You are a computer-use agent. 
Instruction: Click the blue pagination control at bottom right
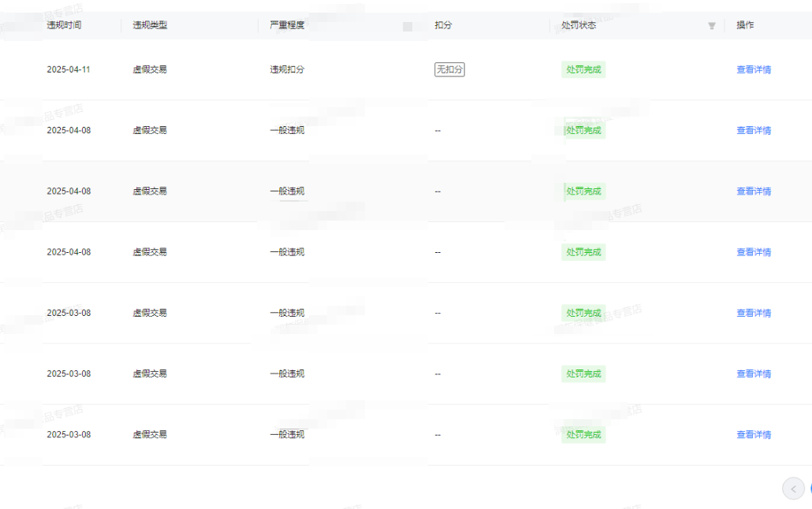coord(810,489)
